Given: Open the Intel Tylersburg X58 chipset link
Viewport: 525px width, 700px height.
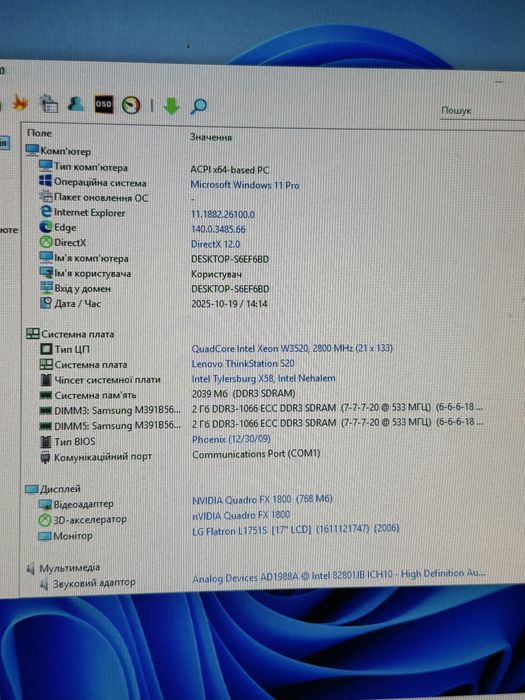Looking at the screenshot, I should (263, 379).
